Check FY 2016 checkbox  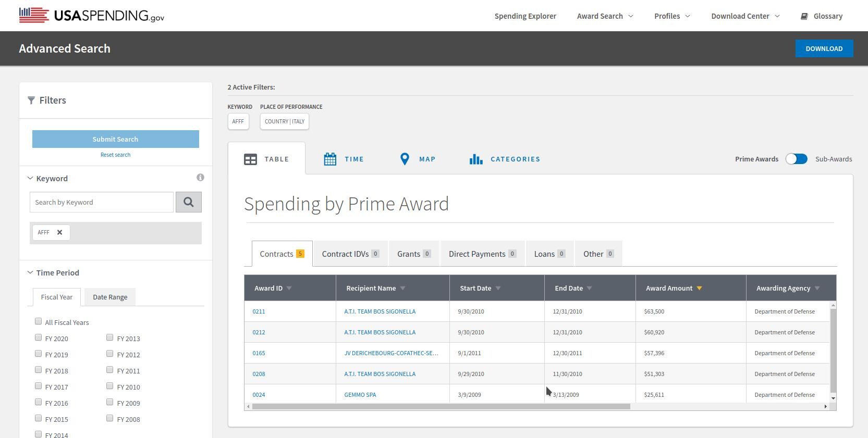38,402
